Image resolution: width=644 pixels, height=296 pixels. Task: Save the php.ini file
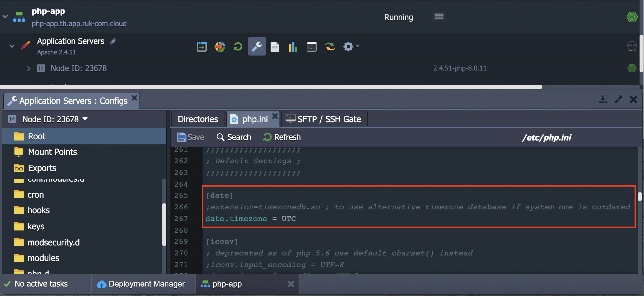tap(191, 137)
